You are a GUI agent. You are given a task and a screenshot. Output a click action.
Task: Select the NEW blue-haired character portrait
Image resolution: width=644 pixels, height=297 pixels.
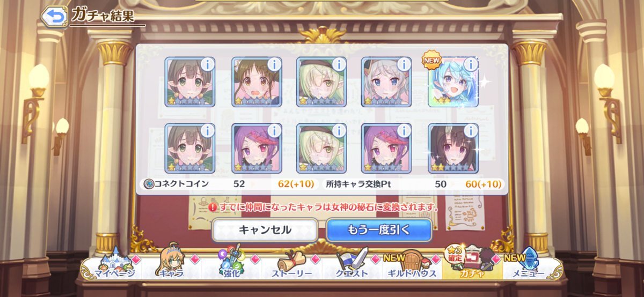pyautogui.click(x=453, y=82)
